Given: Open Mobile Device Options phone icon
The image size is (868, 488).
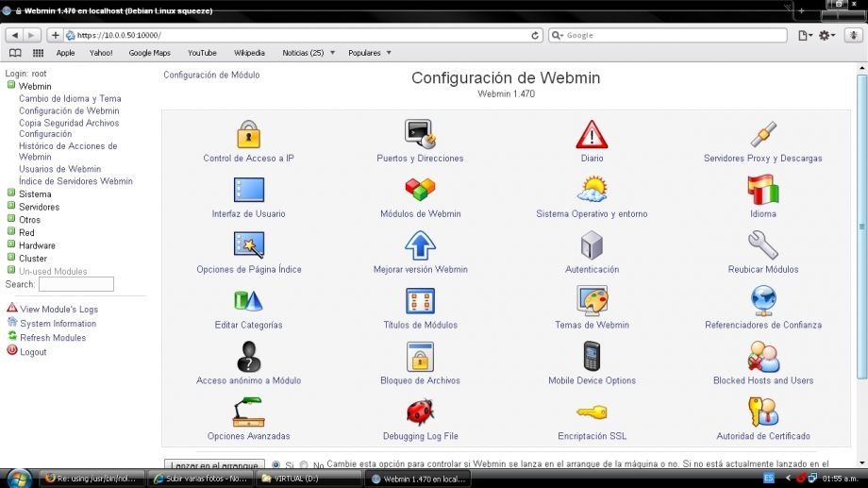Looking at the screenshot, I should click(592, 356).
